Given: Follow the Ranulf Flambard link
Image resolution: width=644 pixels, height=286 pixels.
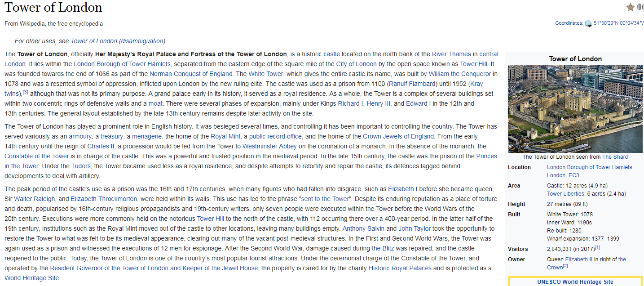Looking at the screenshot, I should pyautogui.click(x=413, y=84).
